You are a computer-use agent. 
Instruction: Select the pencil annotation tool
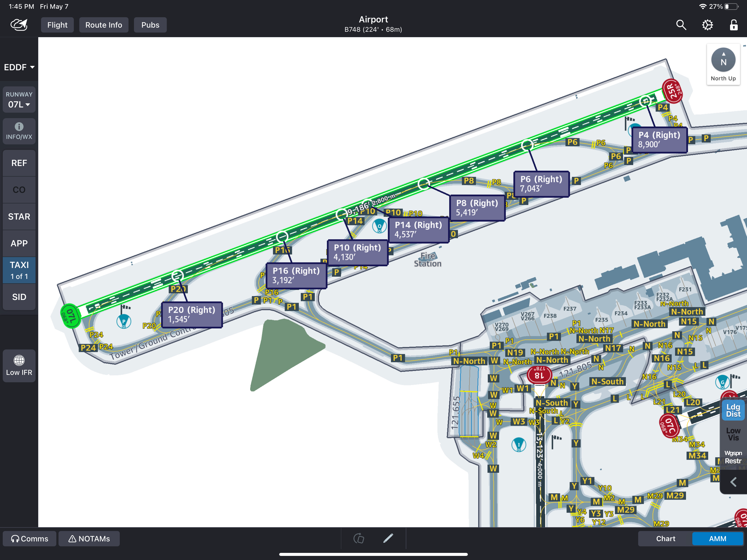pyautogui.click(x=388, y=538)
